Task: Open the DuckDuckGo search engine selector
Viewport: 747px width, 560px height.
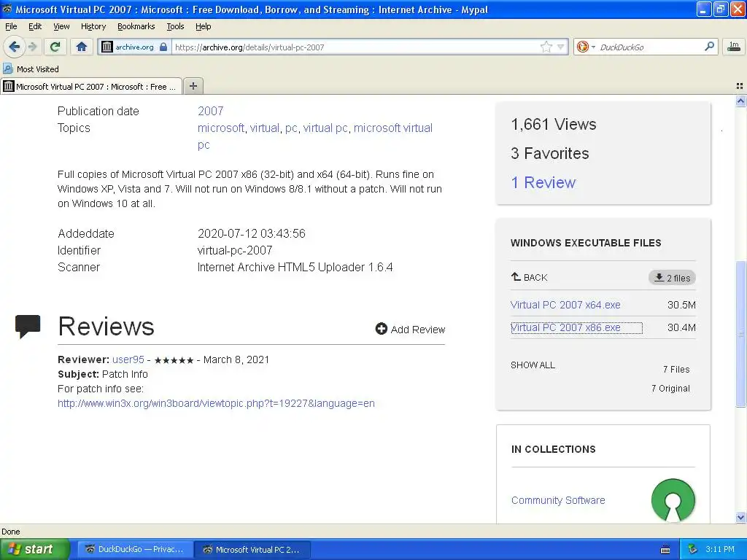Action: (x=586, y=47)
